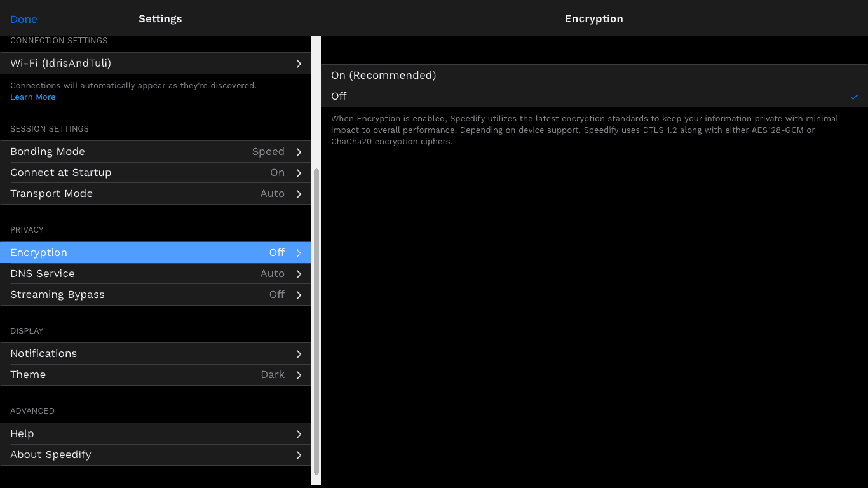Open Streaming Bypass settings

pyautogui.click(x=156, y=295)
